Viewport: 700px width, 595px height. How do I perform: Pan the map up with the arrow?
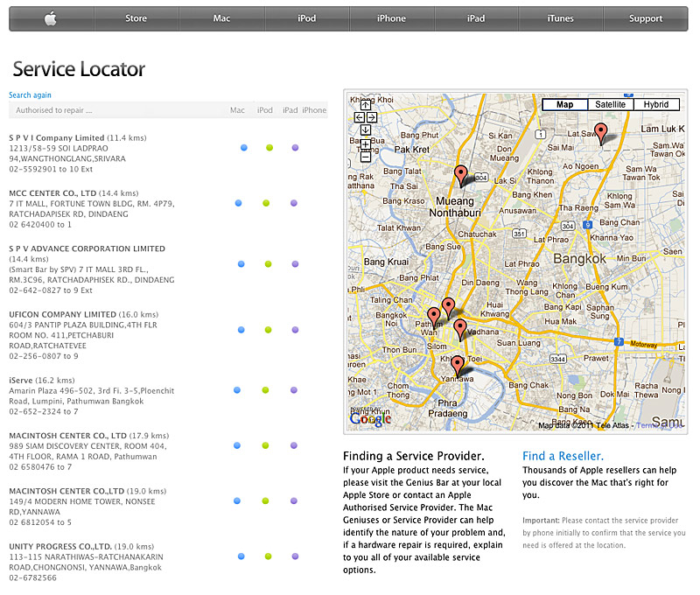366,105
